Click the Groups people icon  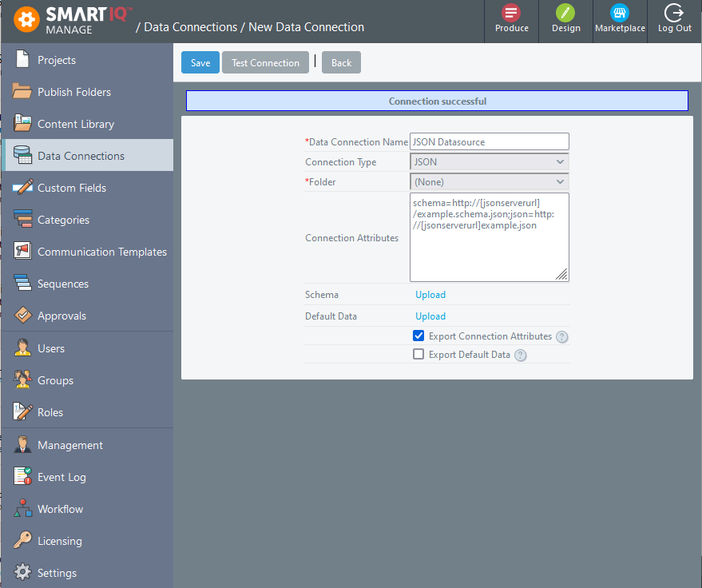tap(22, 379)
